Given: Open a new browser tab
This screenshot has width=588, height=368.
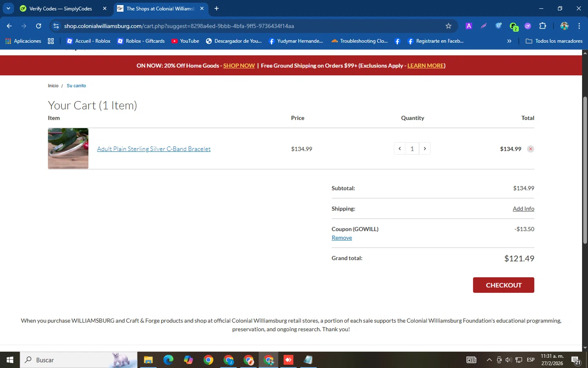Looking at the screenshot, I should click(216, 8).
